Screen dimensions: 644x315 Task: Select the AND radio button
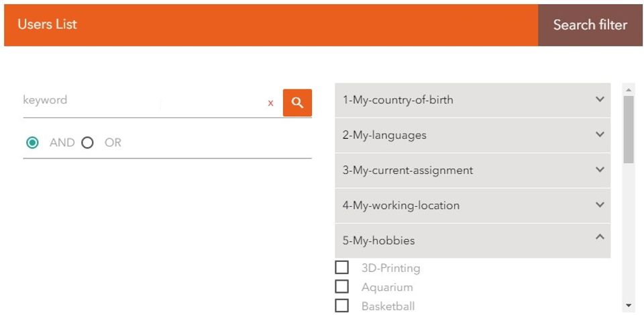pos(32,142)
